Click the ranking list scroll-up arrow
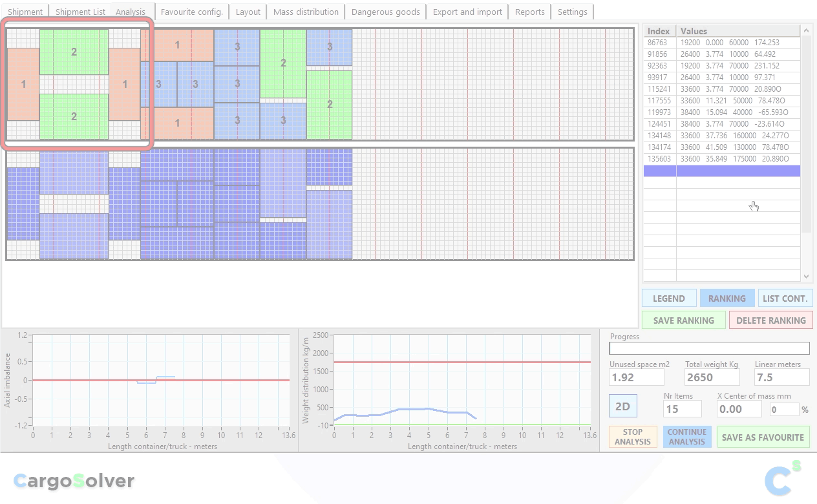The width and height of the screenshot is (817, 504). (x=806, y=31)
